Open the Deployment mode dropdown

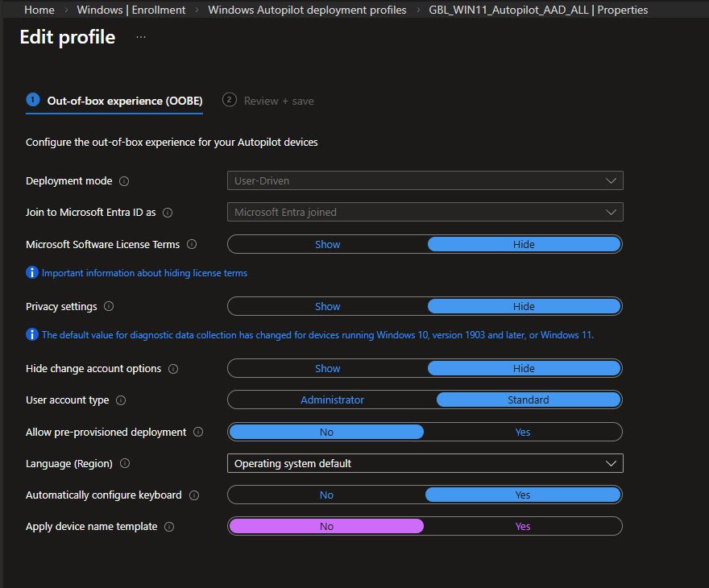click(x=425, y=181)
